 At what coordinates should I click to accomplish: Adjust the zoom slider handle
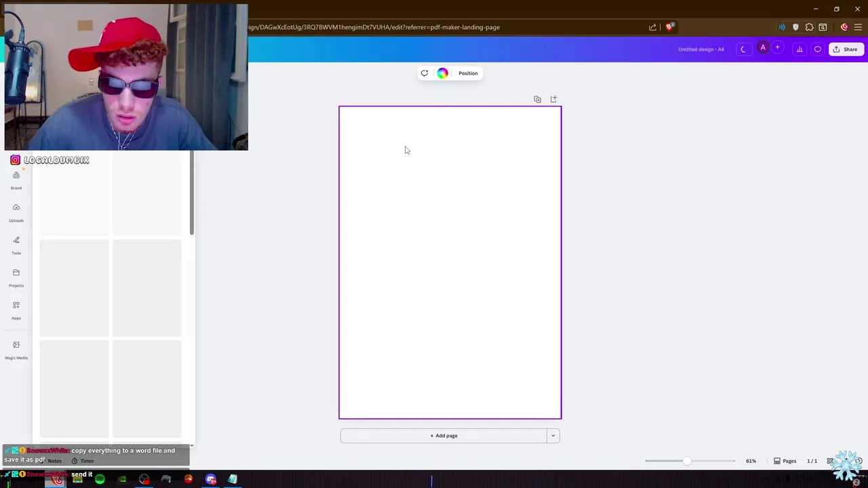click(x=687, y=461)
